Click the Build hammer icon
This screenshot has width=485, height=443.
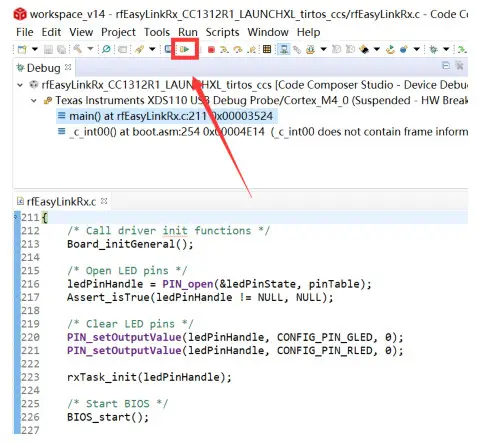(x=77, y=49)
